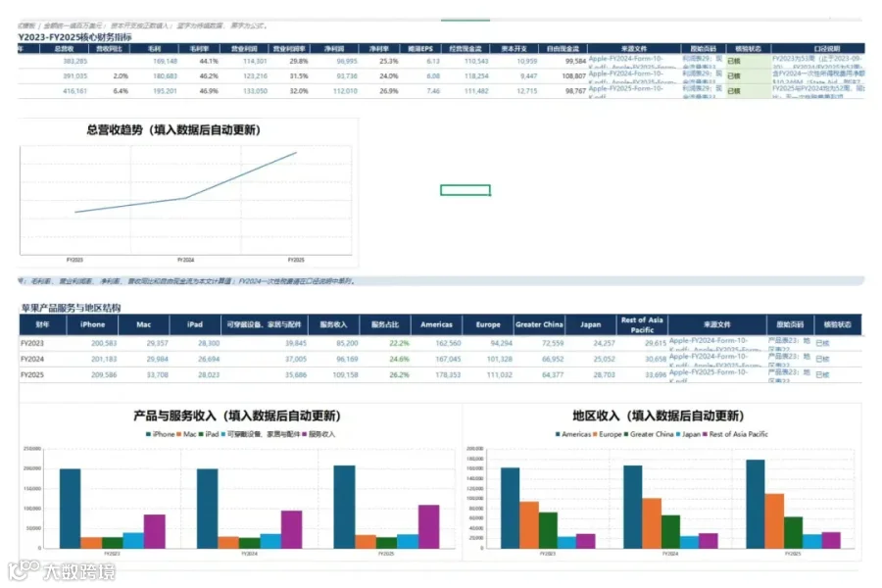
Task: Click the 总营收趋势 line chart title
Action: pyautogui.click(x=173, y=130)
